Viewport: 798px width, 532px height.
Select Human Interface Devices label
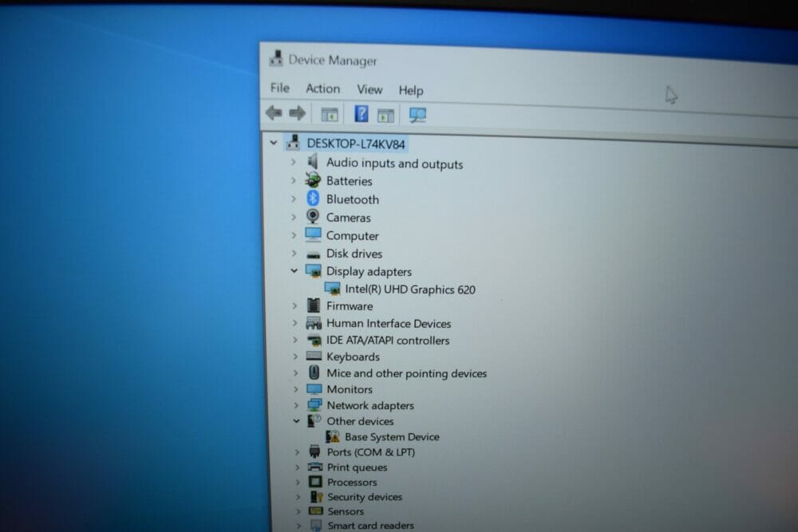[389, 324]
